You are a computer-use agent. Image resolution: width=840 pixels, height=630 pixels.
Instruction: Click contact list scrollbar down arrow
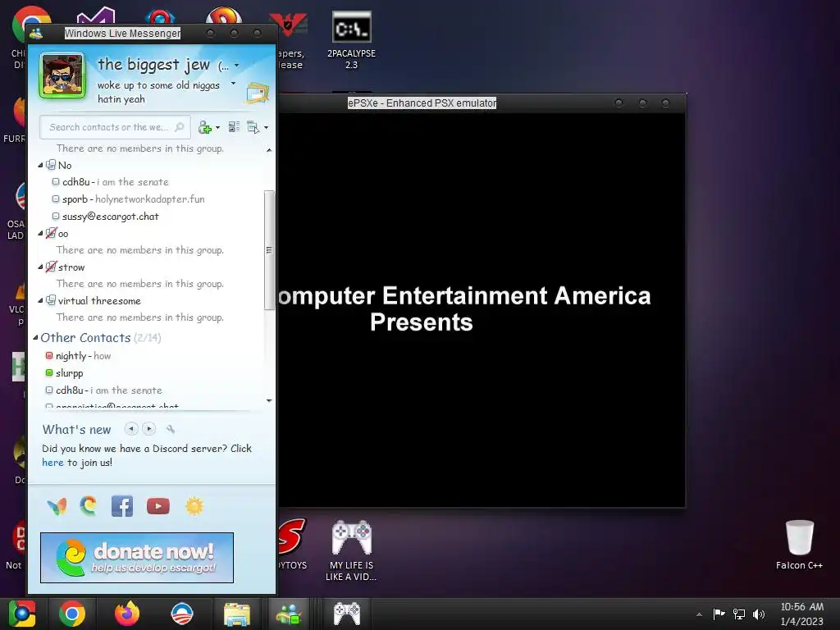point(269,400)
